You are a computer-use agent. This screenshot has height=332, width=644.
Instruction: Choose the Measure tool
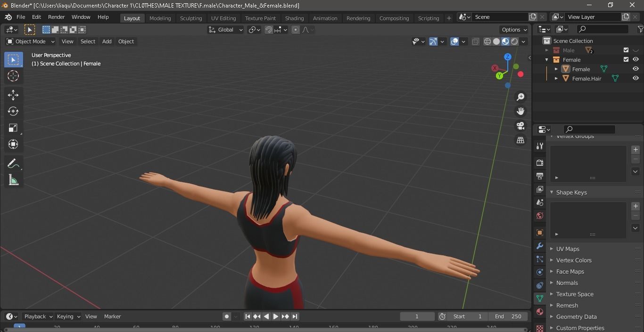[x=13, y=180]
